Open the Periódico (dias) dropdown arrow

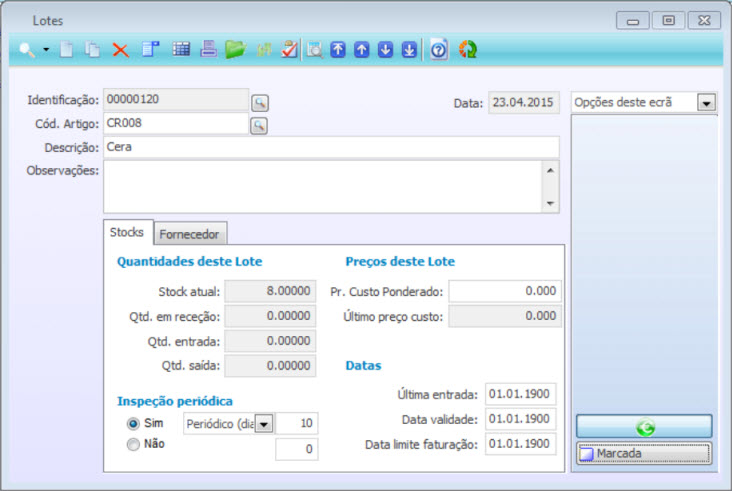click(264, 424)
